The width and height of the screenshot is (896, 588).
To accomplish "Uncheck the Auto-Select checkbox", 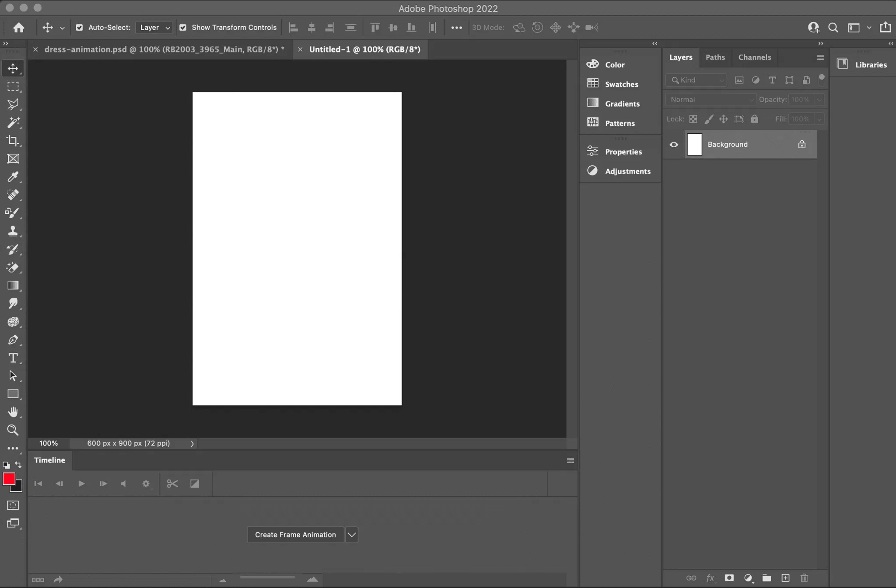I will (x=79, y=28).
